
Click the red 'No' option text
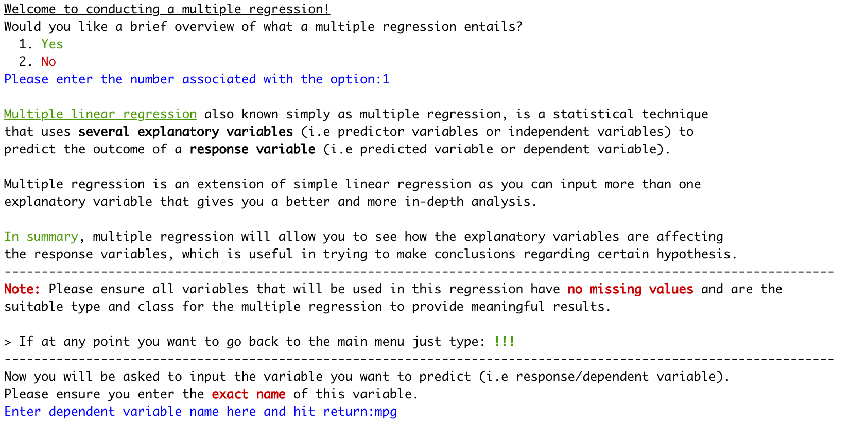(x=48, y=62)
